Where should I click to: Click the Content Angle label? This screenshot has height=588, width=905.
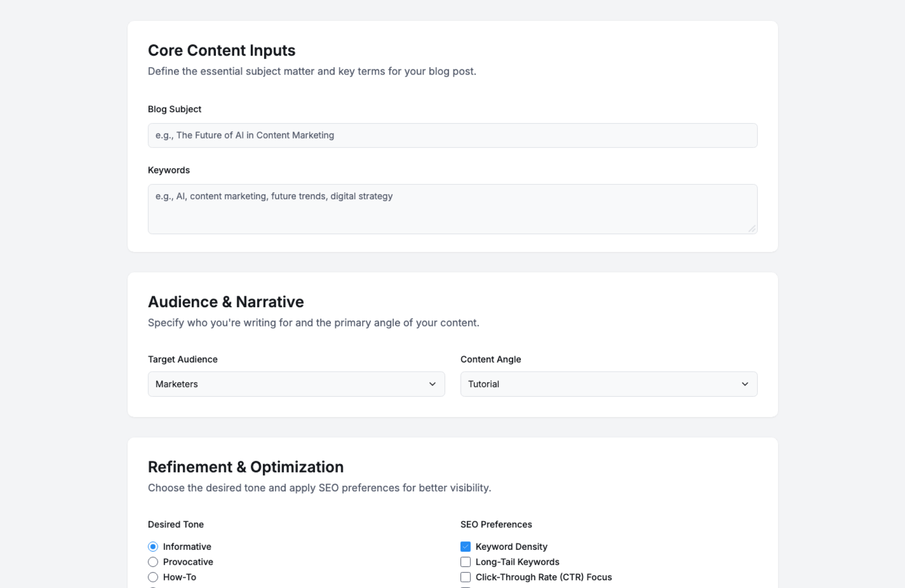tap(490, 359)
